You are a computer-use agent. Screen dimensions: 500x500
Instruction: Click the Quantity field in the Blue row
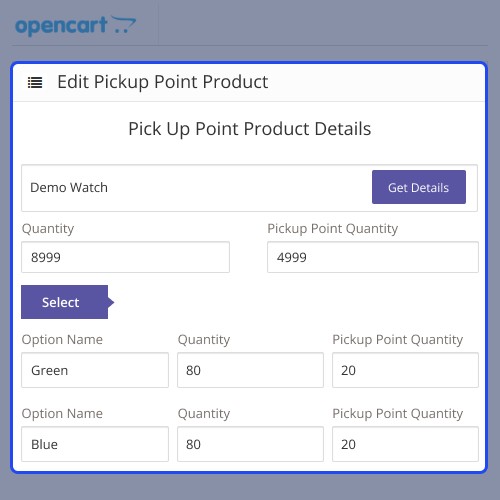250,444
